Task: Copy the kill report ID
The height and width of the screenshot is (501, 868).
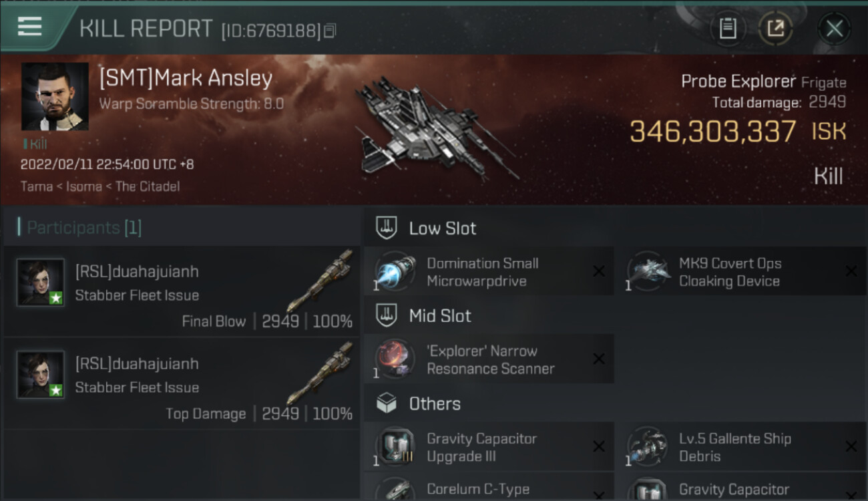Action: click(x=329, y=31)
